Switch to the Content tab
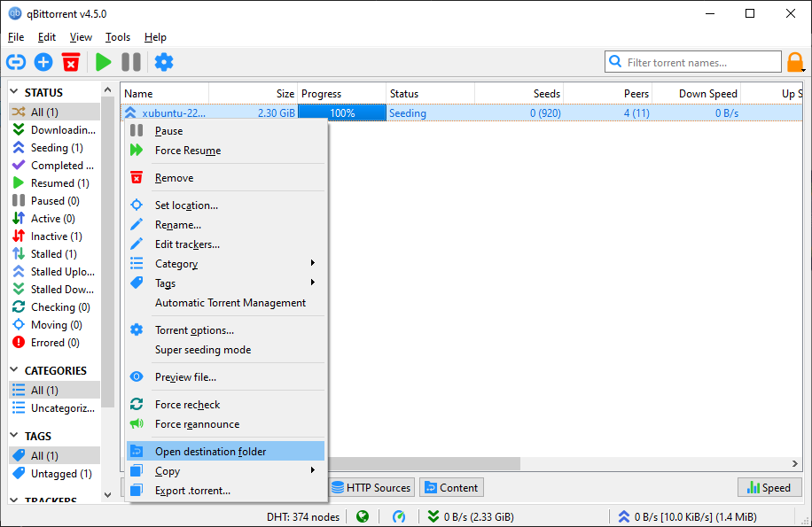The width and height of the screenshot is (812, 527). click(451, 487)
